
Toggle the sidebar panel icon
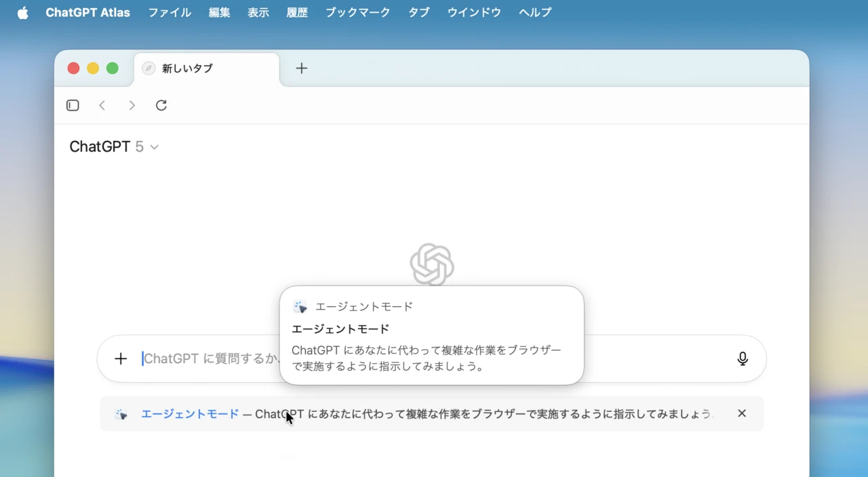pyautogui.click(x=73, y=105)
